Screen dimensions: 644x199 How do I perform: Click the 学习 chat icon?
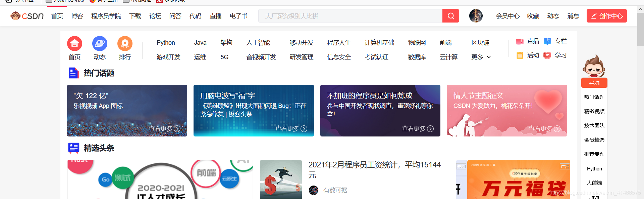pos(547,55)
